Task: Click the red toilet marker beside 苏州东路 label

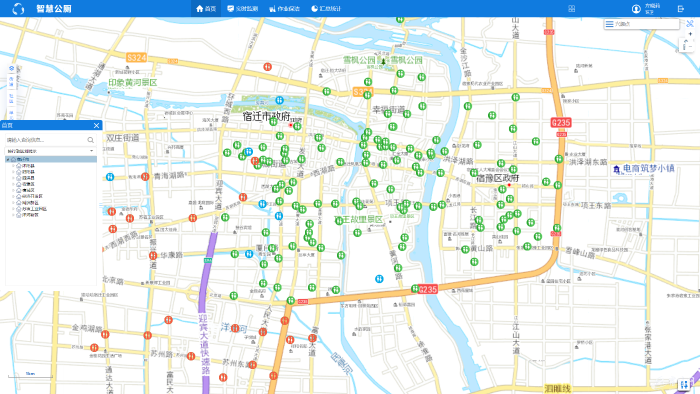Action: 253,365
